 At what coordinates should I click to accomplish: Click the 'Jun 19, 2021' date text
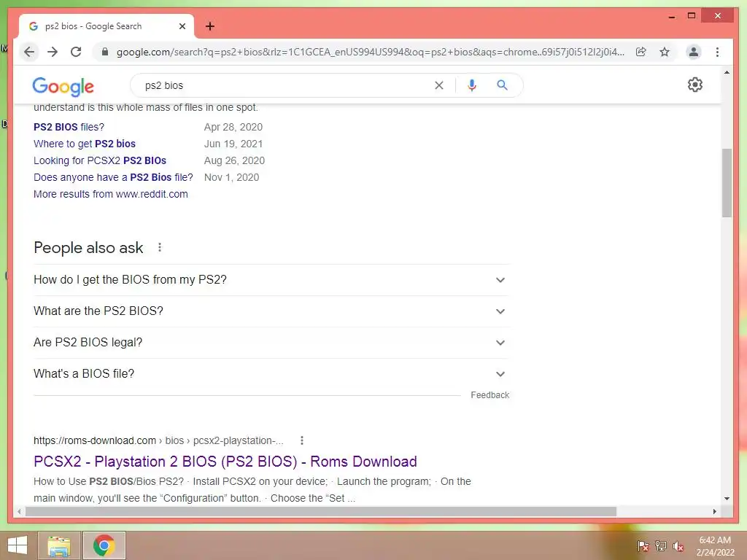233,144
